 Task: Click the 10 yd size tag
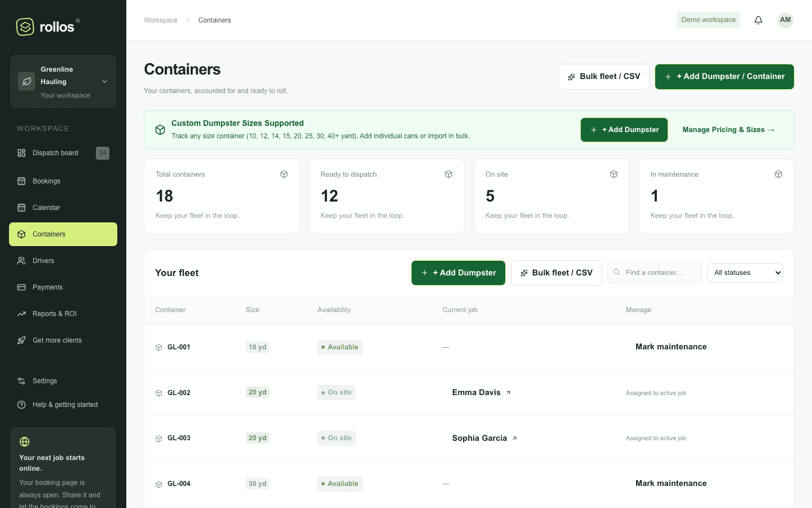pyautogui.click(x=258, y=347)
